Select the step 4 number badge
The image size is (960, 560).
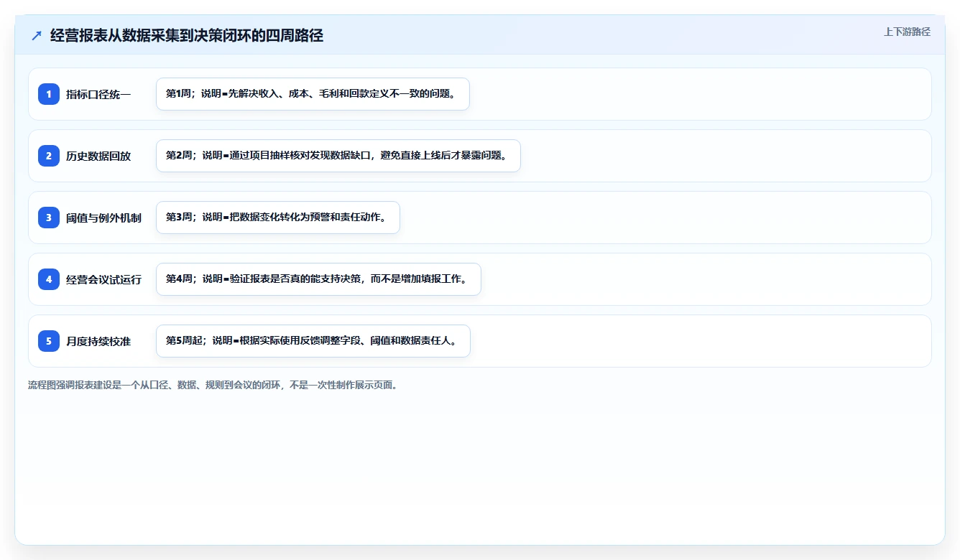pos(49,279)
